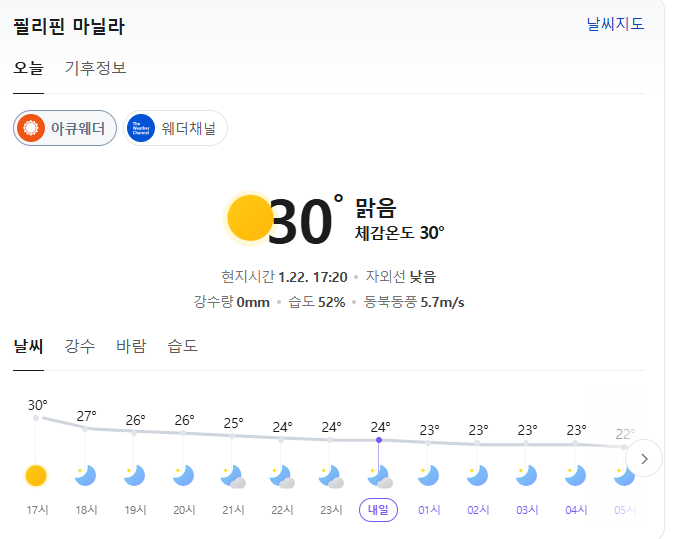The image size is (674, 539).
Task: Click the Weather Channel blue logo
Action: pyautogui.click(x=141, y=128)
